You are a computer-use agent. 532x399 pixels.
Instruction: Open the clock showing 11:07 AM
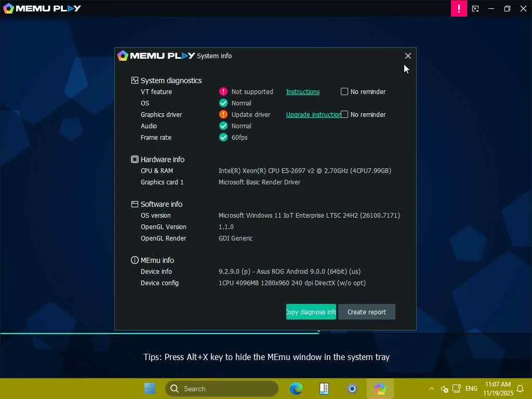tap(498, 389)
